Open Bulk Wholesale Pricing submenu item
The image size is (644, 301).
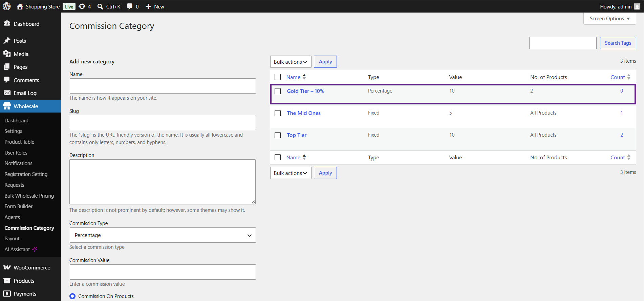[x=29, y=196]
